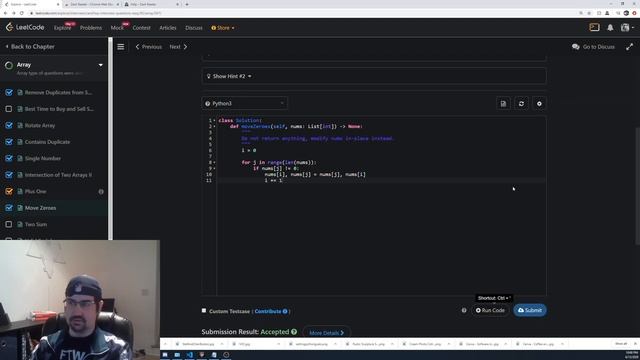The height and width of the screenshot is (360, 640).
Task: Open the notifications bell
Action: coord(610,28)
